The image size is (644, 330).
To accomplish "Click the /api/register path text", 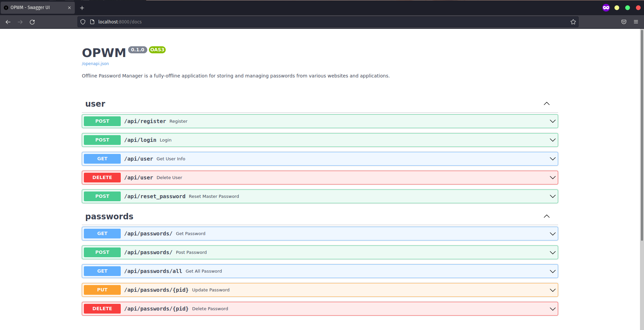I will (145, 121).
